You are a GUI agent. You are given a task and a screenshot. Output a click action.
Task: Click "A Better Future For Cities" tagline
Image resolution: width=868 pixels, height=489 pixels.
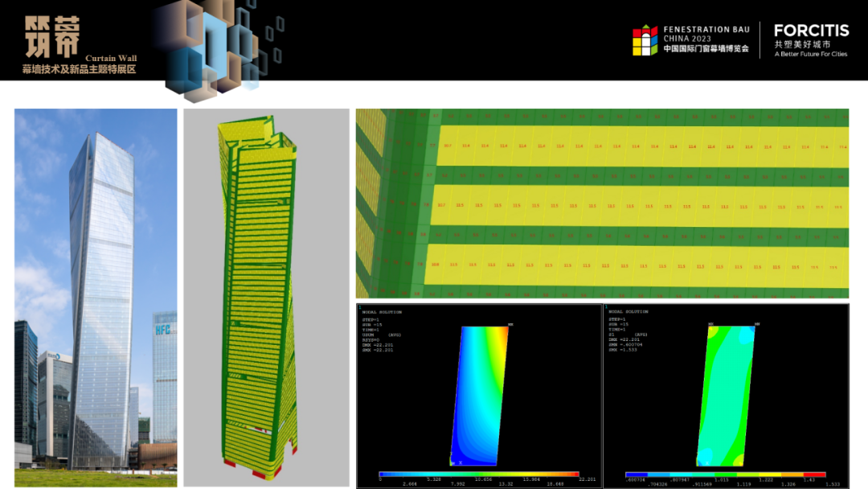pos(810,55)
